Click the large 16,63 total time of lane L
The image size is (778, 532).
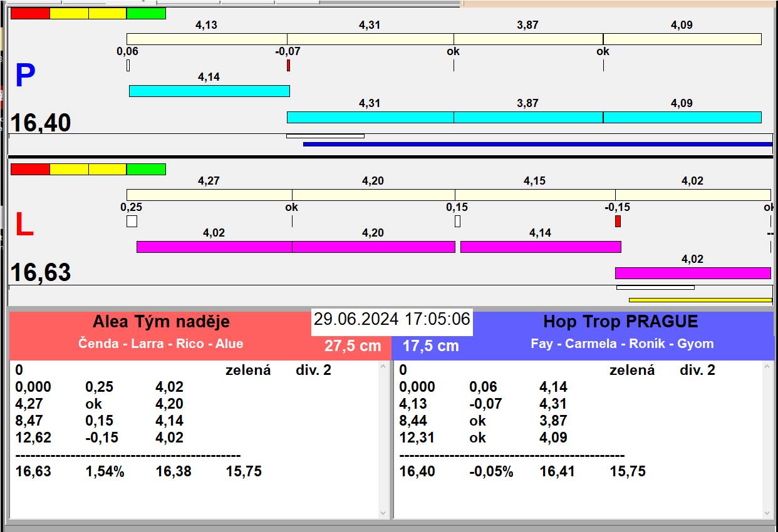click(41, 273)
